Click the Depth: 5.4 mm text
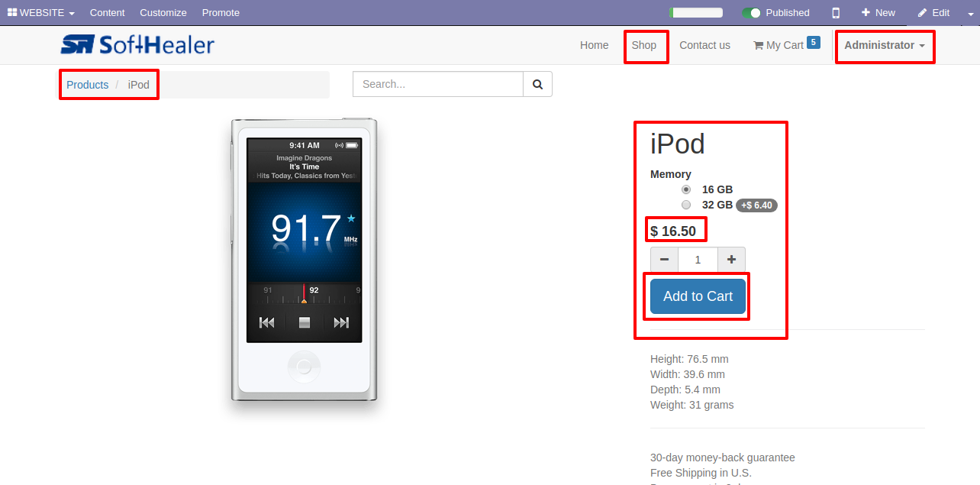The height and width of the screenshot is (485, 980). [685, 390]
